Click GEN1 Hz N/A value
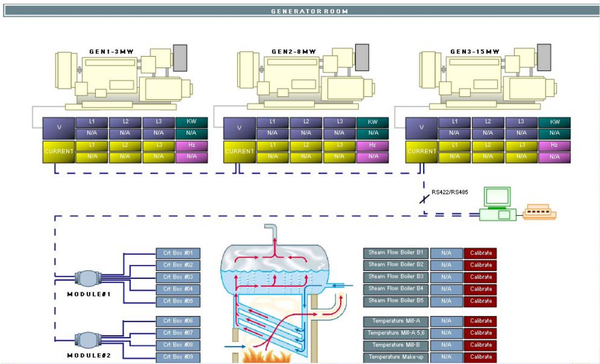Viewport: 600px width, 364px height. click(x=191, y=157)
